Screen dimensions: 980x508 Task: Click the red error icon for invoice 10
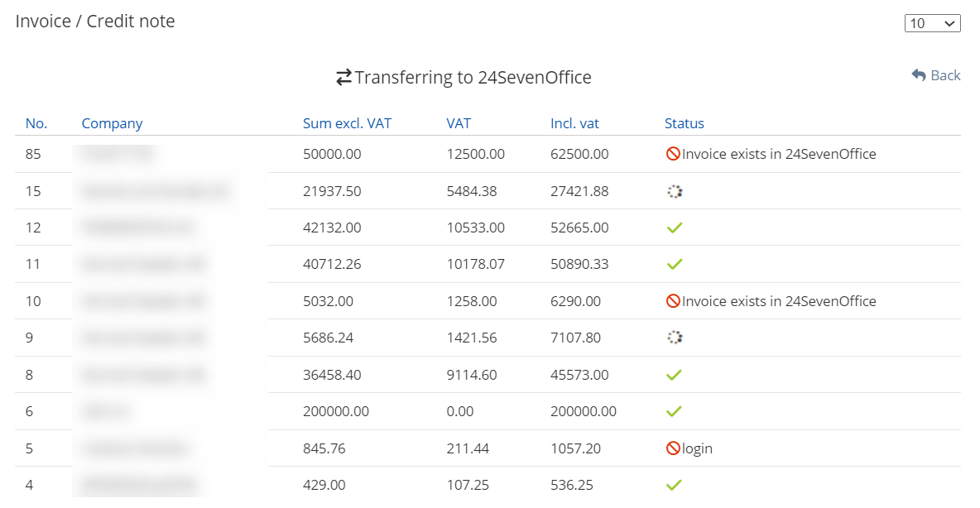[673, 301]
